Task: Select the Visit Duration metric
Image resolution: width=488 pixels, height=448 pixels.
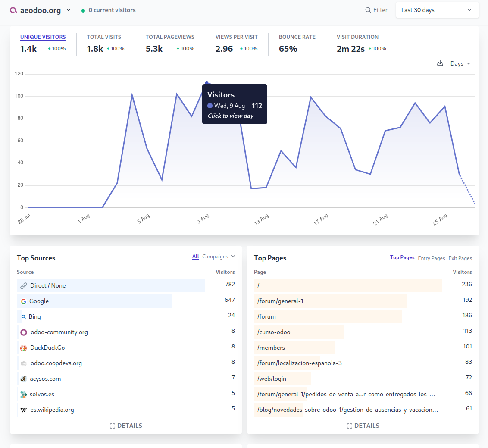Action: click(x=357, y=37)
